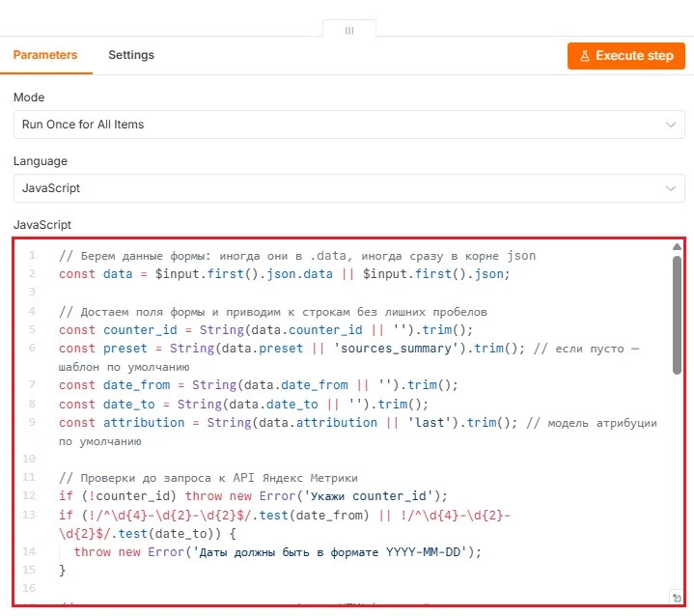Switch to the Parameters tab
Screen dimensions: 694x616
[x=45, y=55]
